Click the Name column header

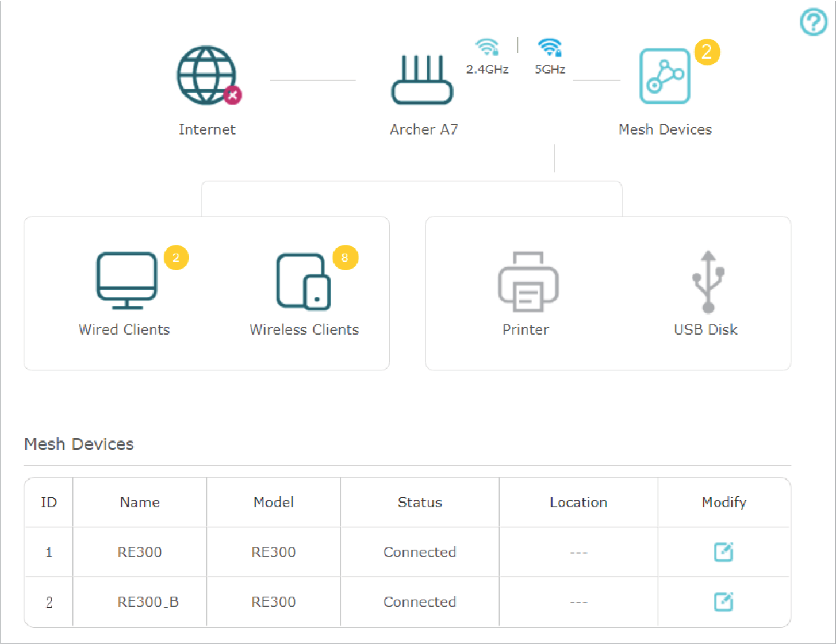(x=140, y=502)
